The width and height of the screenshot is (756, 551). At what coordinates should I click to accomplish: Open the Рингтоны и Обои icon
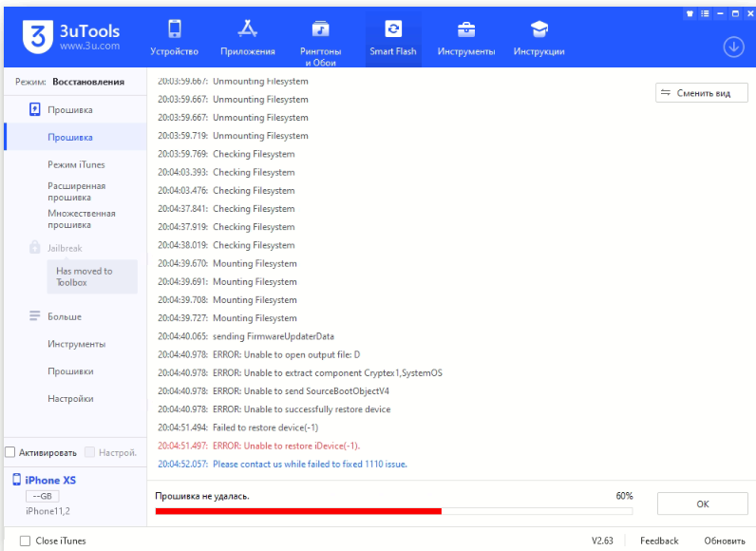coord(320,28)
